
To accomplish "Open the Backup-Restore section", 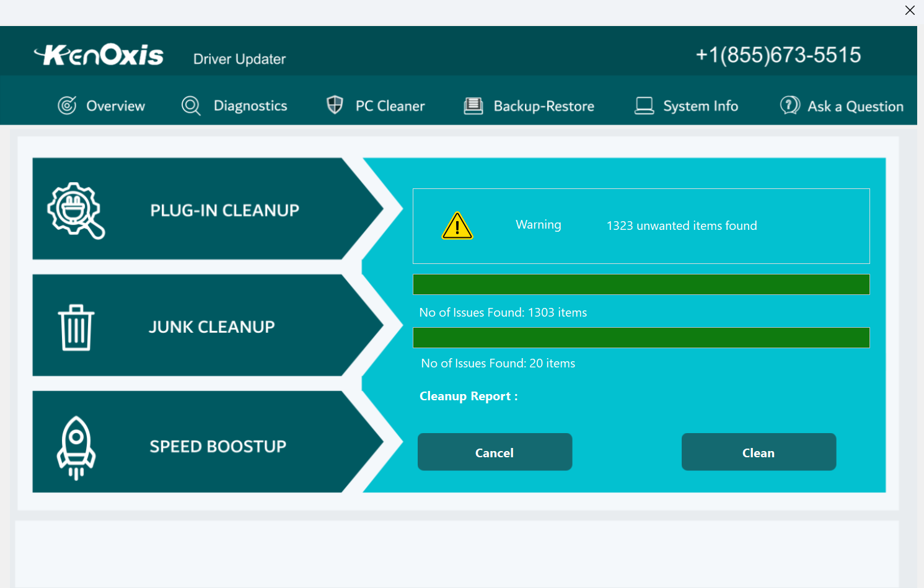I will (x=543, y=105).
